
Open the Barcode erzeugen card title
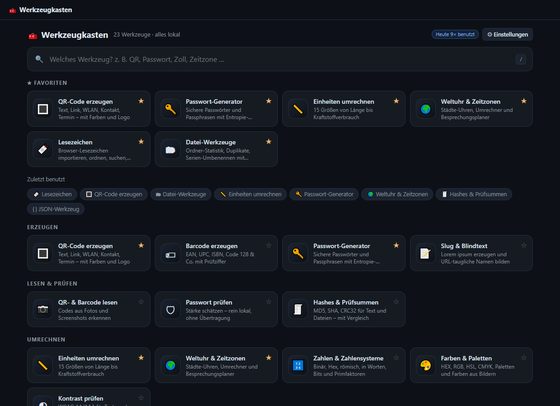[211, 246]
